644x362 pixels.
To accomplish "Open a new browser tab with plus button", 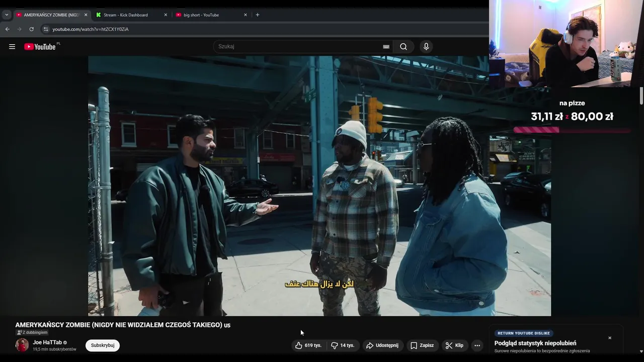I will coord(258,15).
